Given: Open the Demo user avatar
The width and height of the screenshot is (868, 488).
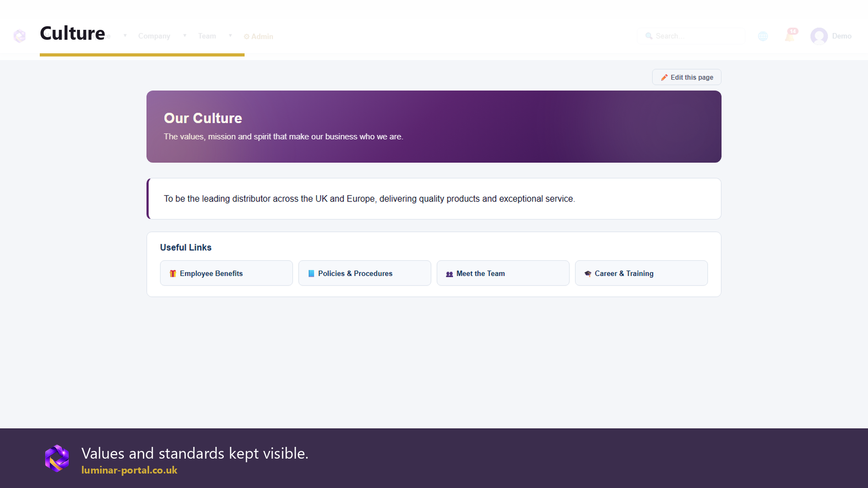Looking at the screenshot, I should pyautogui.click(x=819, y=36).
